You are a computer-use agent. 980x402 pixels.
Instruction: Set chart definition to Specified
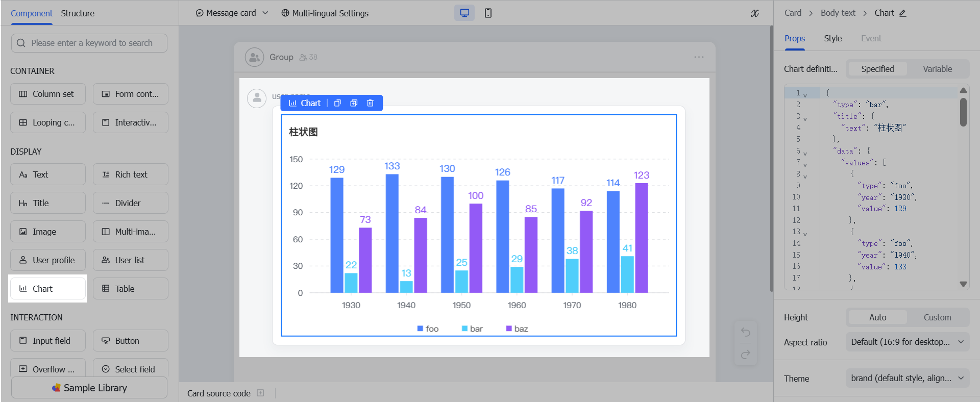point(877,69)
